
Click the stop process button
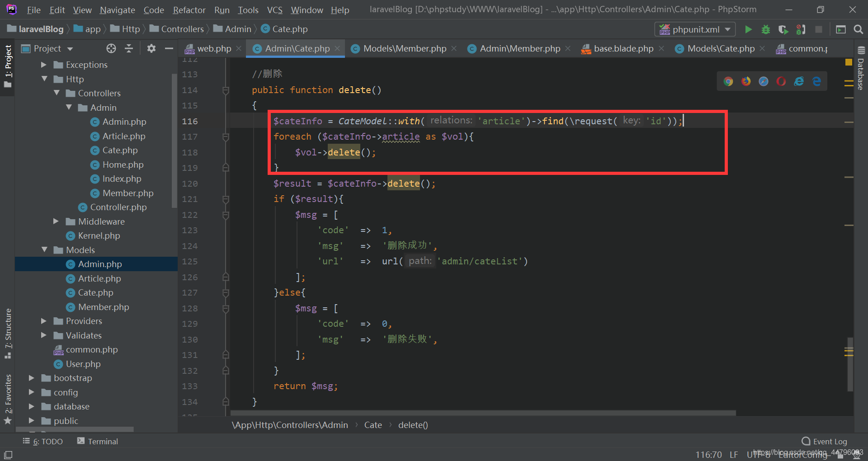818,29
